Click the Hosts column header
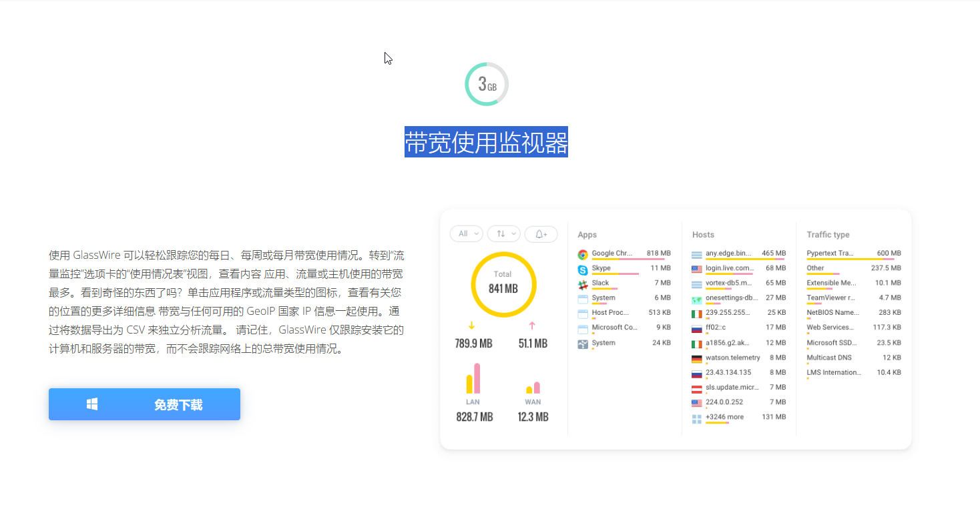The height and width of the screenshot is (507, 980). (x=703, y=235)
